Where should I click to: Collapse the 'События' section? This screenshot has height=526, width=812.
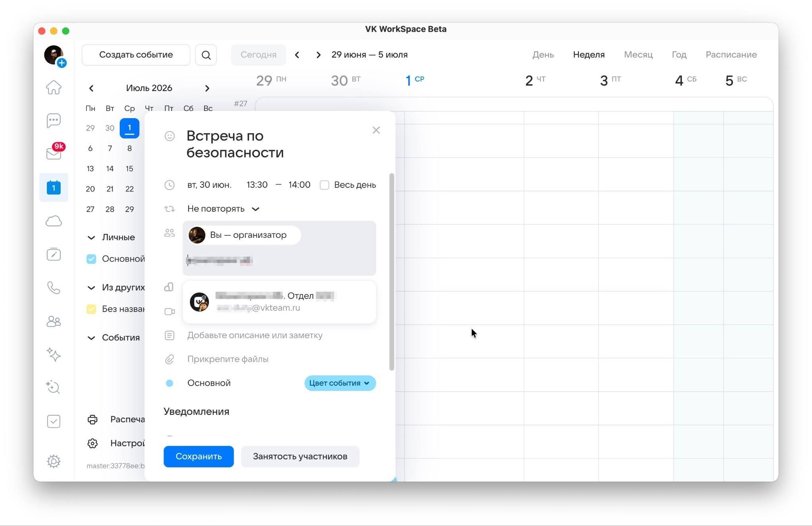[91, 338]
